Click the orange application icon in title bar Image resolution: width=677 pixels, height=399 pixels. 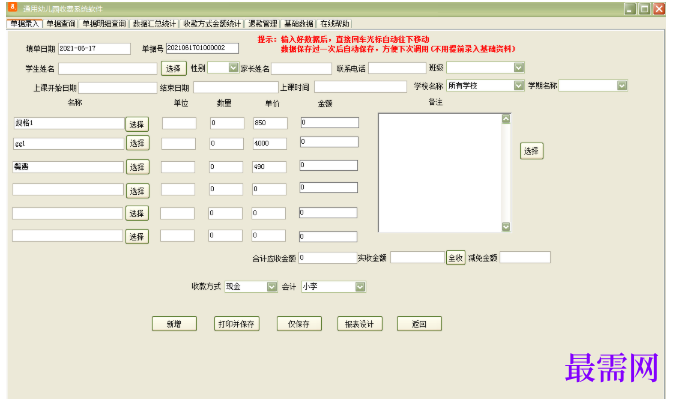(13, 7)
